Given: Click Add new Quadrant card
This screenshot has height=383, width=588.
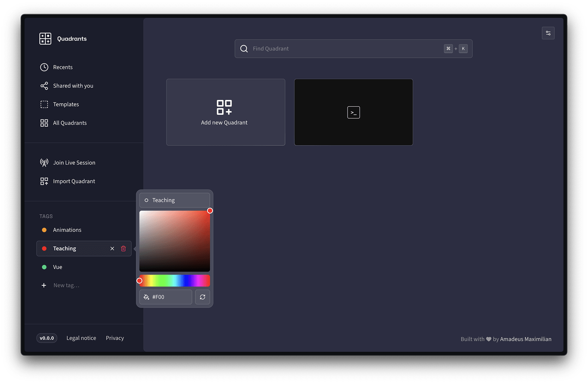Looking at the screenshot, I should 226,112.
